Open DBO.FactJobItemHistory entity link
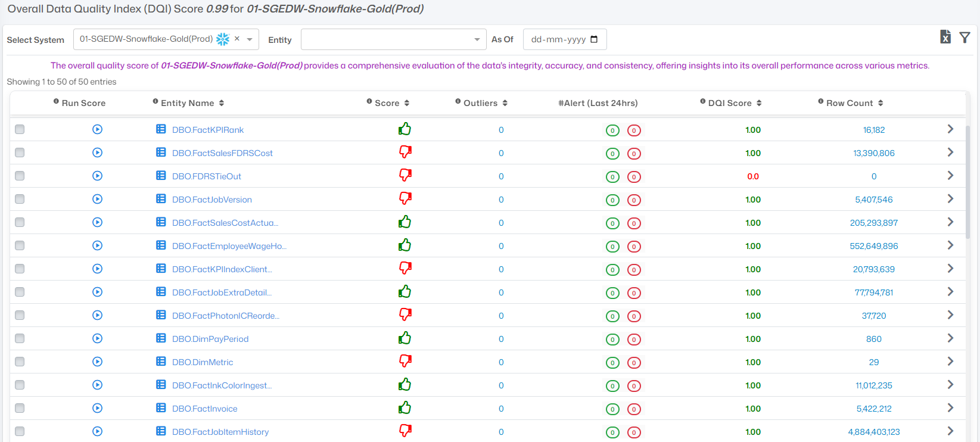The image size is (980, 442). (220, 432)
